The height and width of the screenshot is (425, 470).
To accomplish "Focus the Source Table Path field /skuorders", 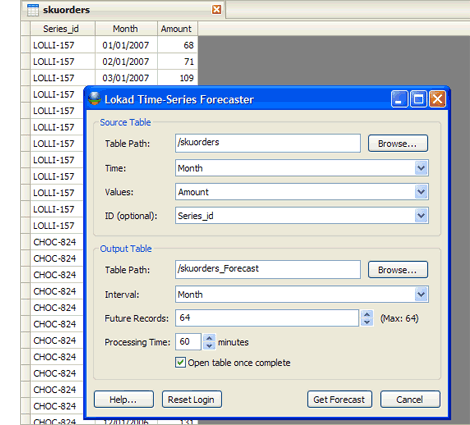I will [x=268, y=143].
